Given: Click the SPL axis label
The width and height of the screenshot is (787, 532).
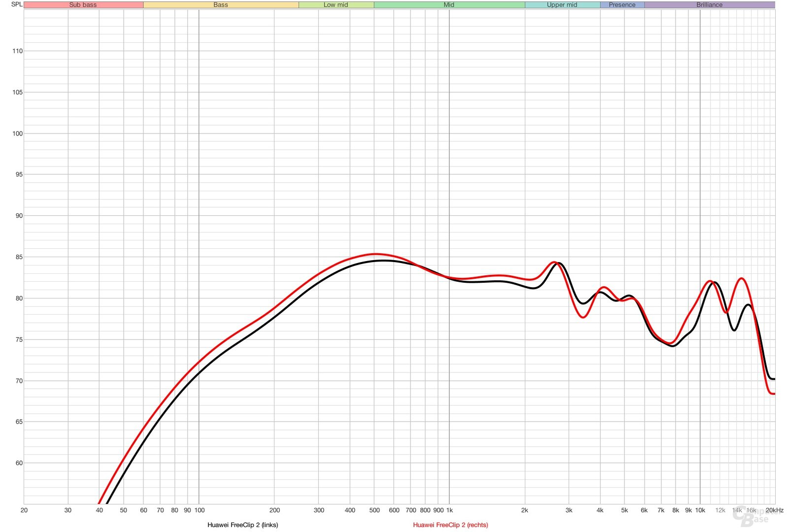Looking at the screenshot, I should pos(17,4).
